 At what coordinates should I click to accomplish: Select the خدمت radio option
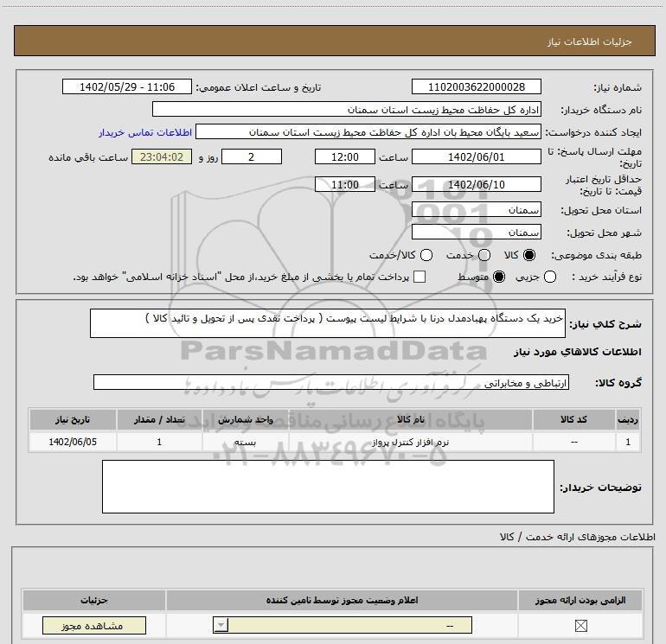click(x=483, y=255)
